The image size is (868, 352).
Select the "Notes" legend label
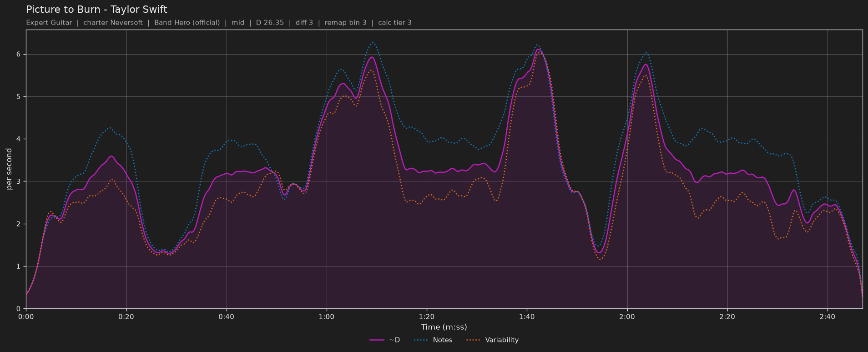tap(443, 340)
